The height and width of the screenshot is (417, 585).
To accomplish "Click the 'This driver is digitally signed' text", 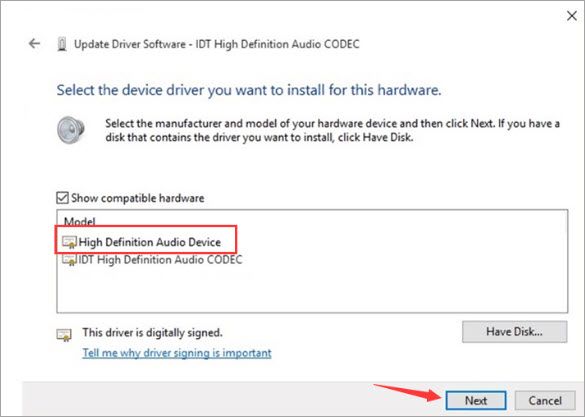I will 152,332.
